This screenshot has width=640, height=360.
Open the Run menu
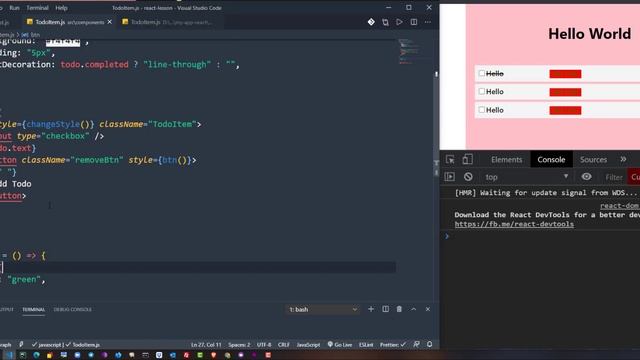click(14, 8)
